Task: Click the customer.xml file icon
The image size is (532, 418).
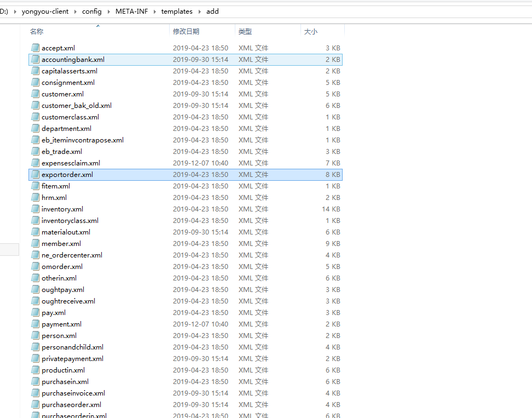Action: 35,94
